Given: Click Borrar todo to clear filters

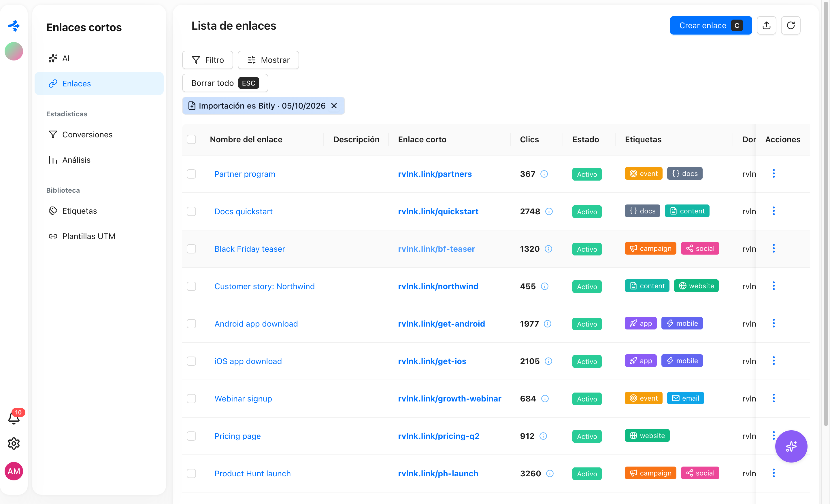Looking at the screenshot, I should [225, 83].
